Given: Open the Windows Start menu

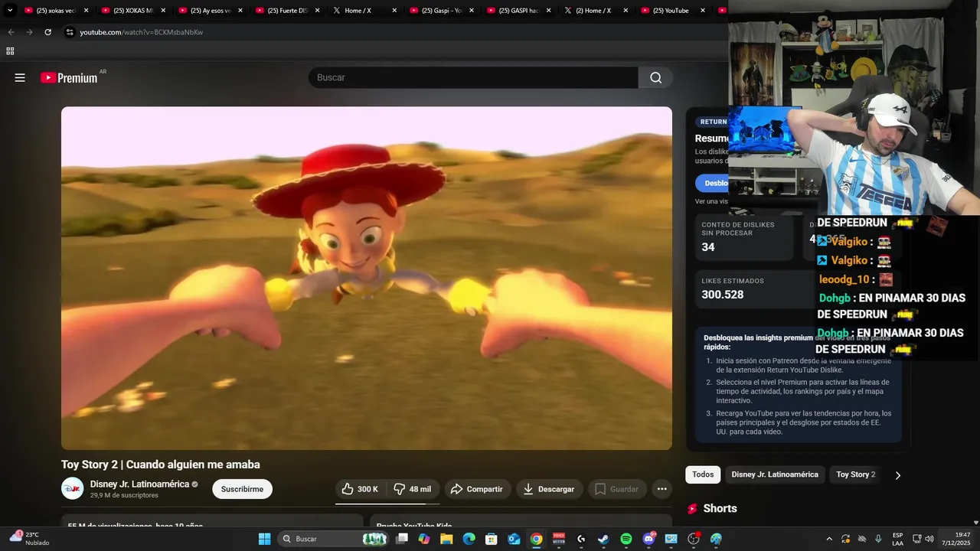Looking at the screenshot, I should 264,539.
